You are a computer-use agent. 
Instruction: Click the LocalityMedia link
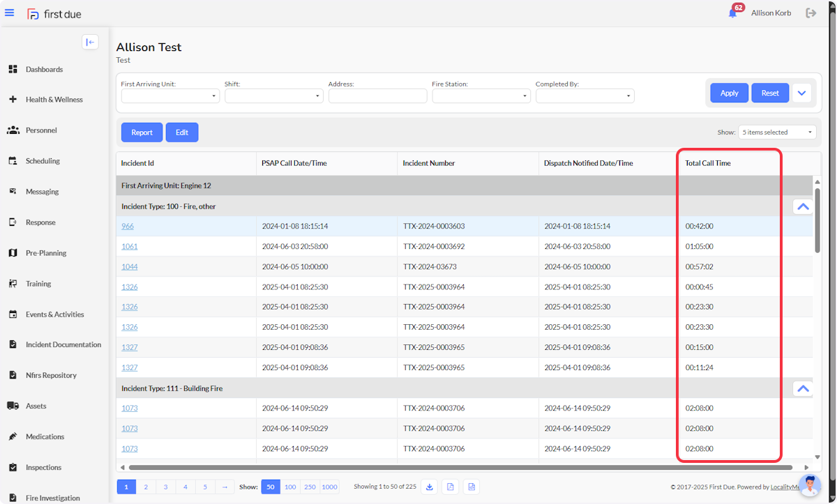point(785,487)
